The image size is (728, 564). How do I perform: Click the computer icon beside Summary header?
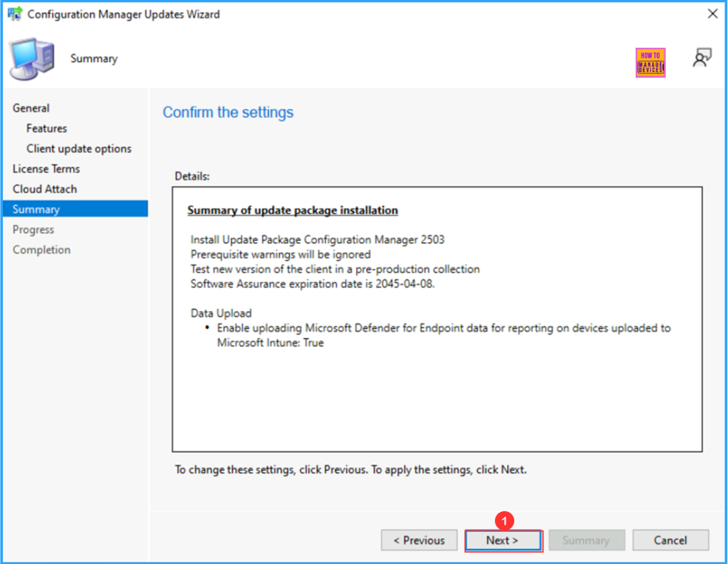tap(31, 59)
